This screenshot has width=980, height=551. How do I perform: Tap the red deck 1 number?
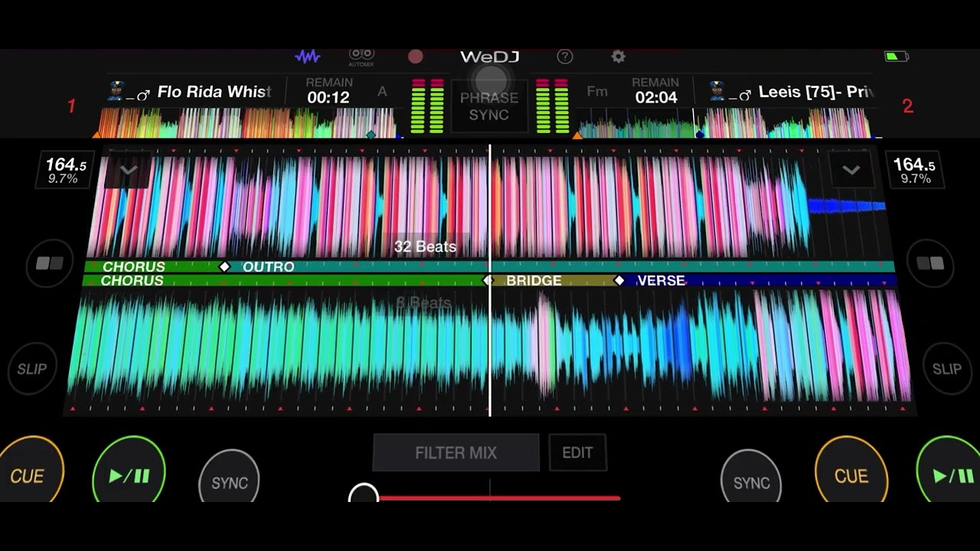tap(71, 106)
